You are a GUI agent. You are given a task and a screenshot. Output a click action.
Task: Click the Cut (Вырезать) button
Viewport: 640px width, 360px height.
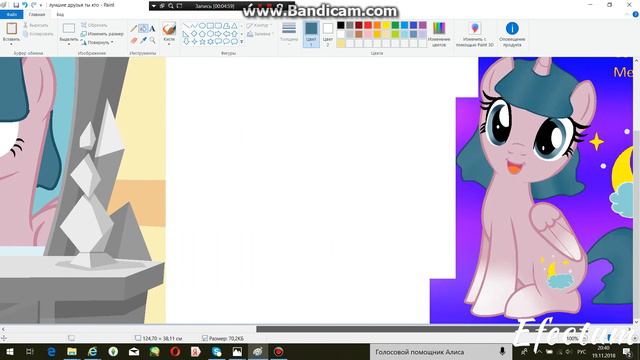point(36,25)
